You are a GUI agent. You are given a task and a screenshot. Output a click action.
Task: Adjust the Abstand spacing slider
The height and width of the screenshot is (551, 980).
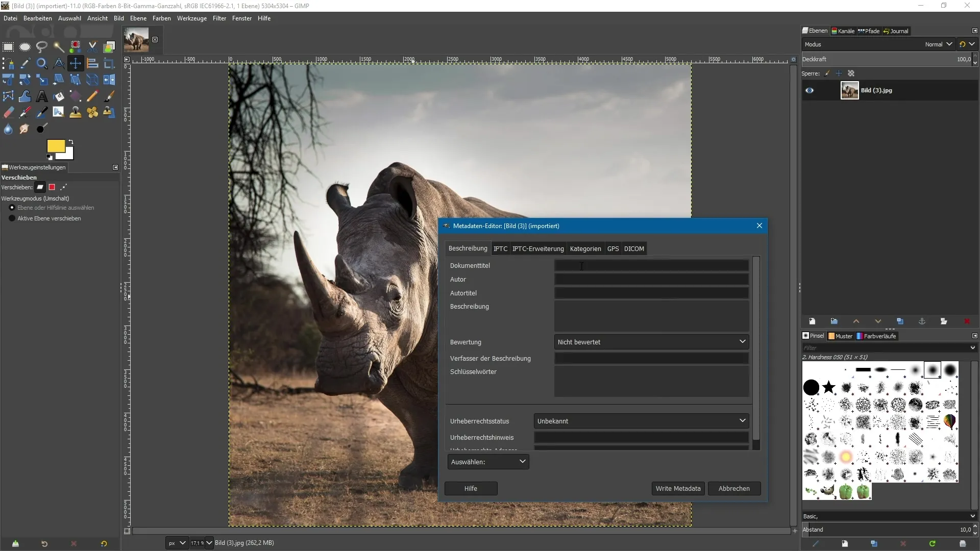tap(886, 530)
